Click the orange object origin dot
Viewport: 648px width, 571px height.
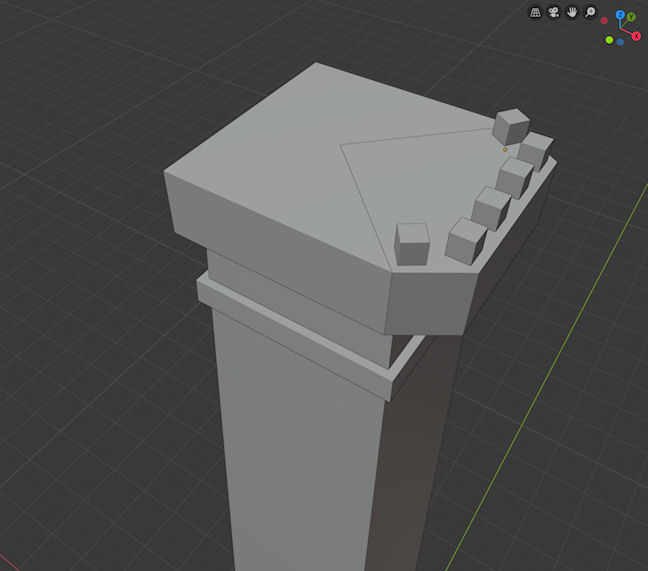pos(505,149)
